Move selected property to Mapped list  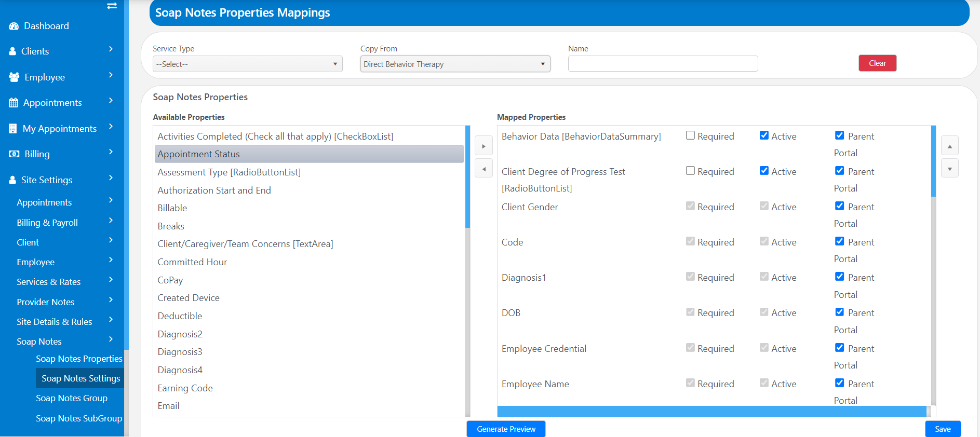[484, 146]
